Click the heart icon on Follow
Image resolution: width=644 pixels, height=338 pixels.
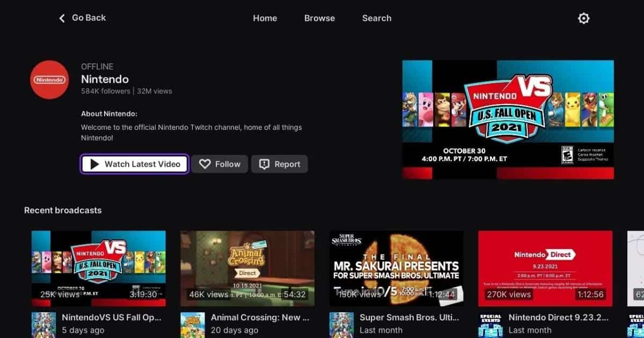click(x=204, y=164)
